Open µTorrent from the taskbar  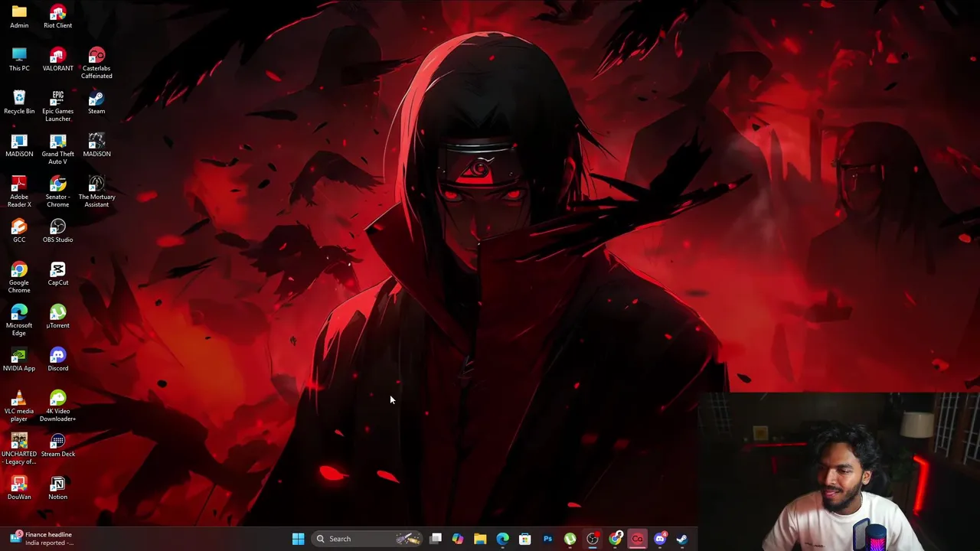(570, 539)
